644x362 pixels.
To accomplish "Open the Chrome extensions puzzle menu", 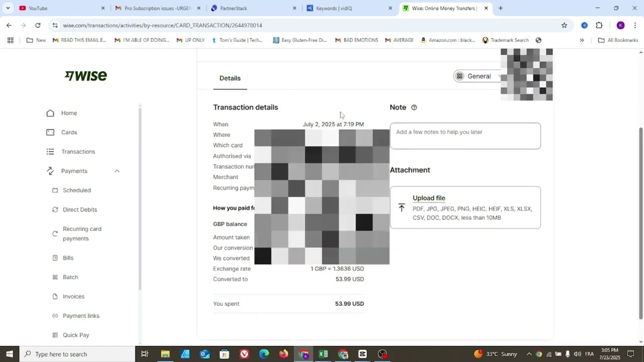I will pos(599,25).
